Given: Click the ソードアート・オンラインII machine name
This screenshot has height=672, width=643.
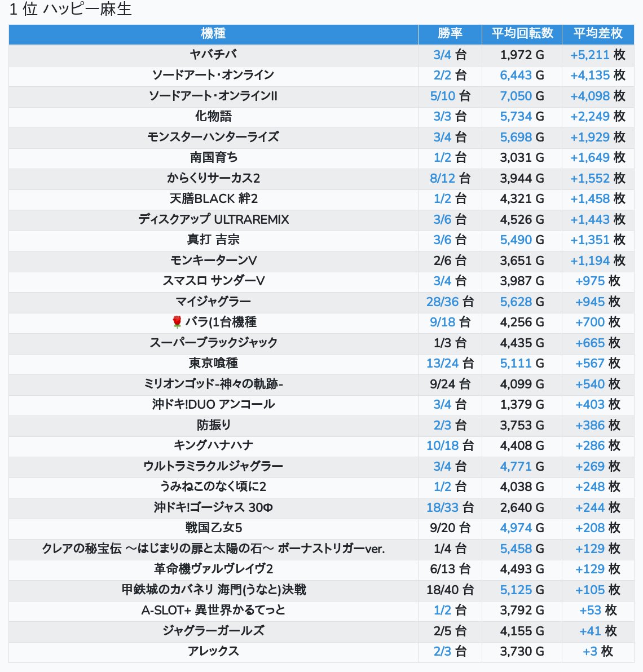Looking at the screenshot, I should tap(213, 96).
